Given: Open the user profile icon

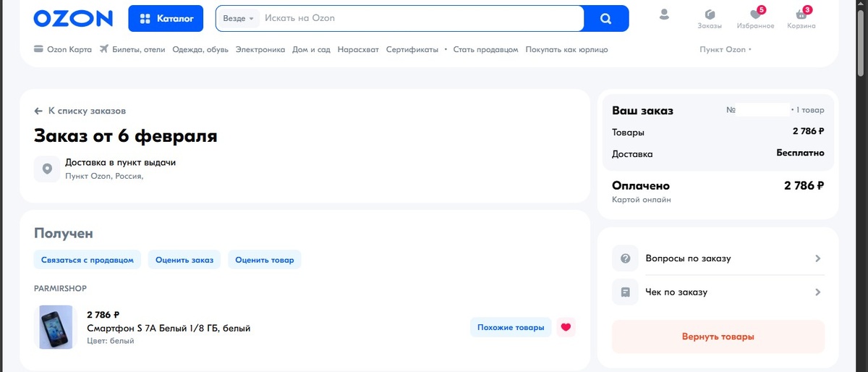Looking at the screenshot, I should [664, 14].
